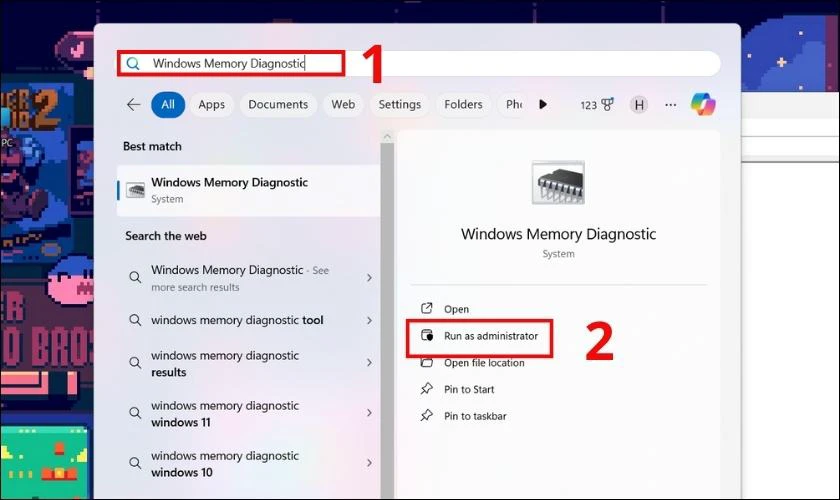Click the Open external-link icon
Screen dimensions: 840x500
pos(426,308)
